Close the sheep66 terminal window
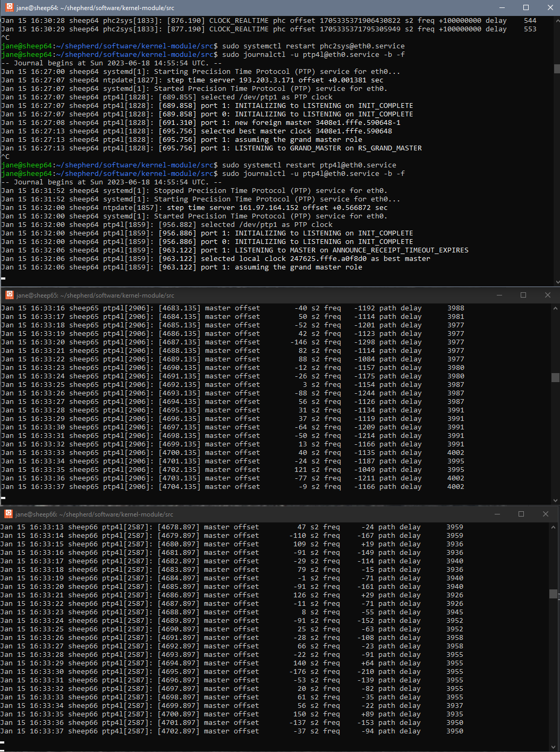Image resolution: width=560 pixels, height=752 pixels. click(x=545, y=514)
